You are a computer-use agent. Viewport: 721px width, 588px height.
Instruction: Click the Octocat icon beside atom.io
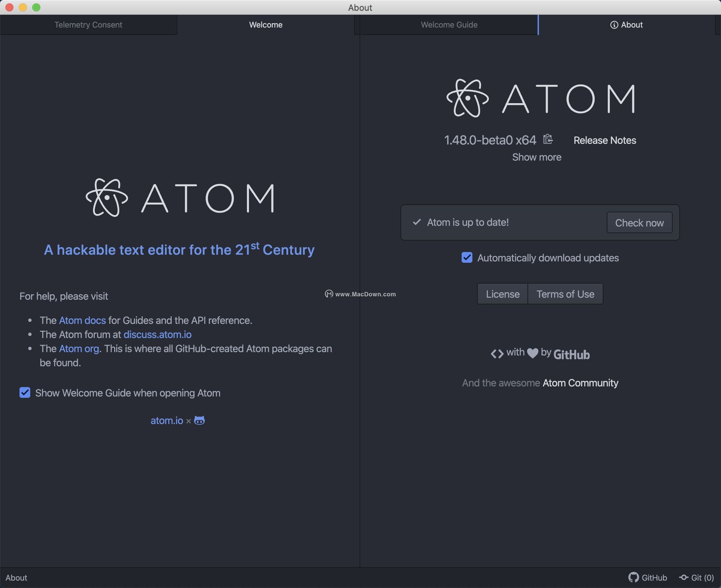[199, 420]
